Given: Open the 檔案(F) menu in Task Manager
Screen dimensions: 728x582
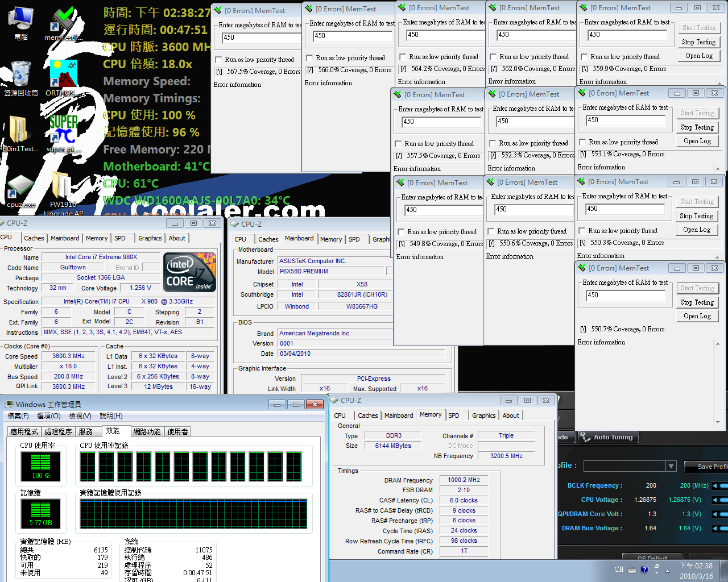Looking at the screenshot, I should coord(18,416).
